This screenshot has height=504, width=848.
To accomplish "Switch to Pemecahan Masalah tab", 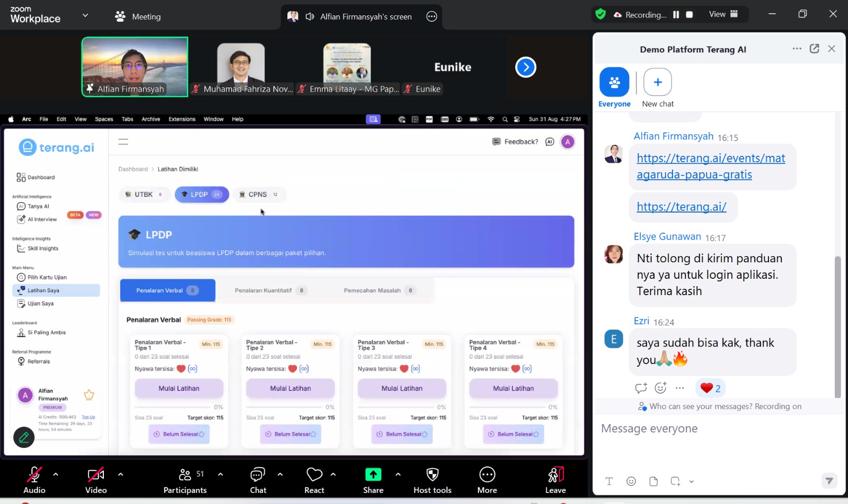I will [x=379, y=290].
